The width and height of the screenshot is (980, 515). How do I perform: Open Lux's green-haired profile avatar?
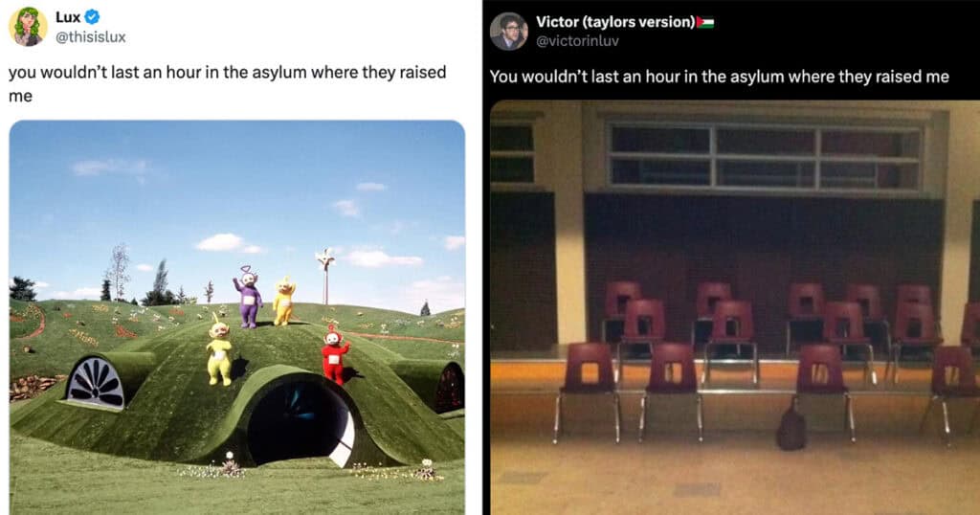point(28,27)
